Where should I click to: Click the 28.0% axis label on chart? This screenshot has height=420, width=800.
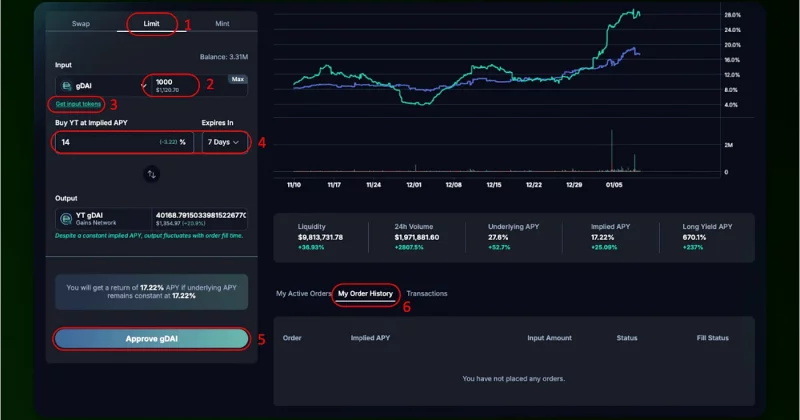[732, 15]
